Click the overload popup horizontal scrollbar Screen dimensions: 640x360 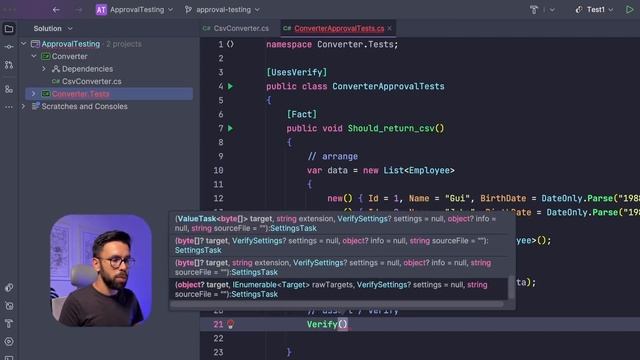pyautogui.click(x=337, y=304)
